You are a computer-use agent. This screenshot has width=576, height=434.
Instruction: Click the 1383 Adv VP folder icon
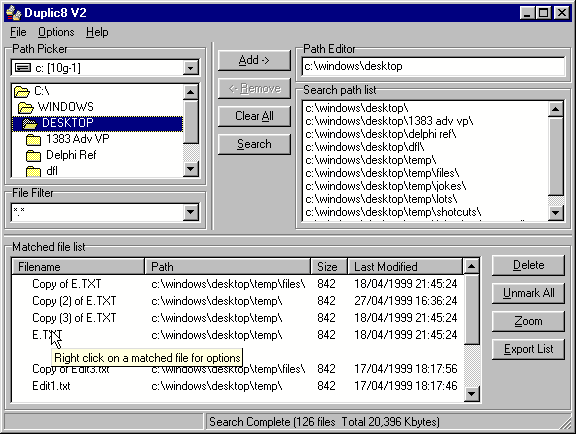pyautogui.click(x=33, y=140)
